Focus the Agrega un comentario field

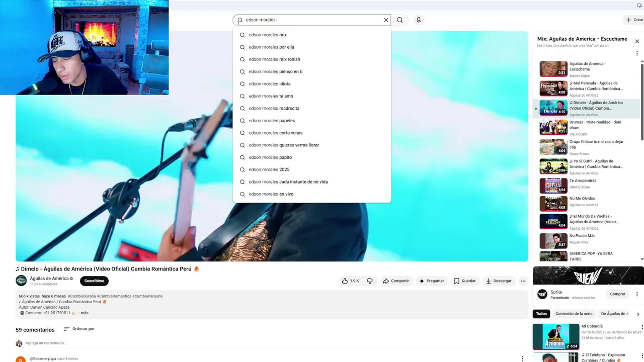[x=274, y=343]
